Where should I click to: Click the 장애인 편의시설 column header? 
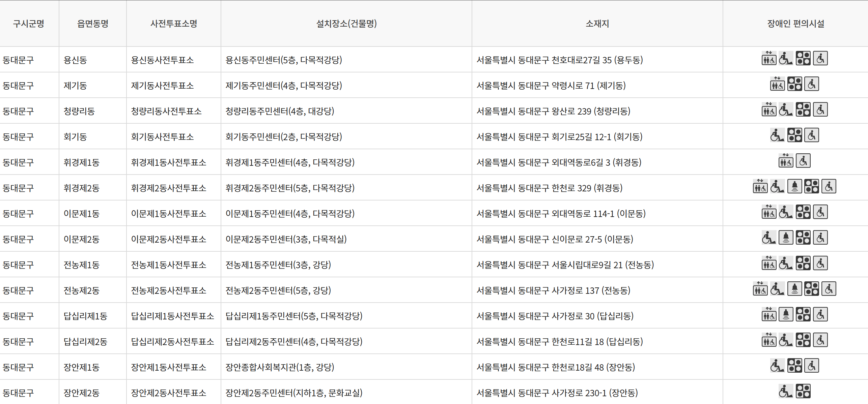pos(795,24)
